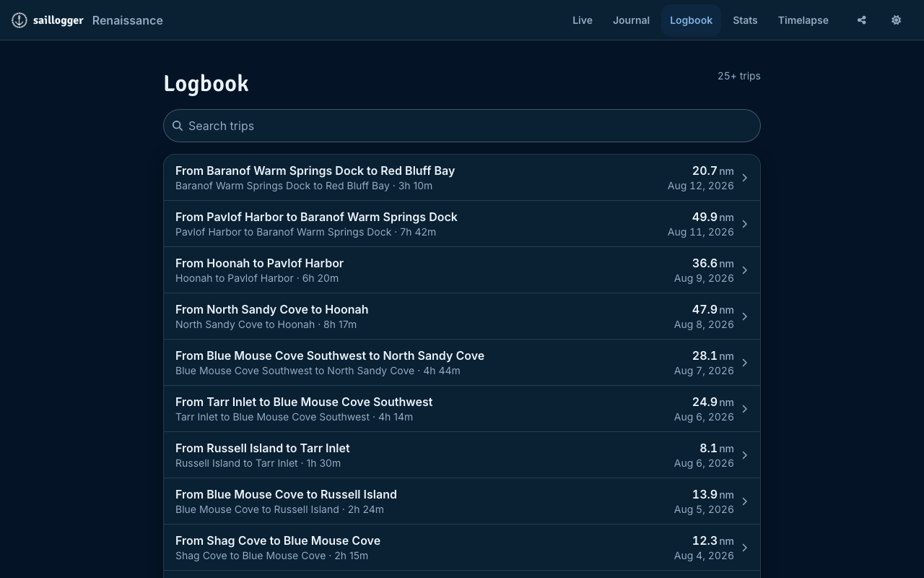The height and width of the screenshot is (578, 924).
Task: Click subtitle showing duration 4h 44m
Action: (x=318, y=371)
